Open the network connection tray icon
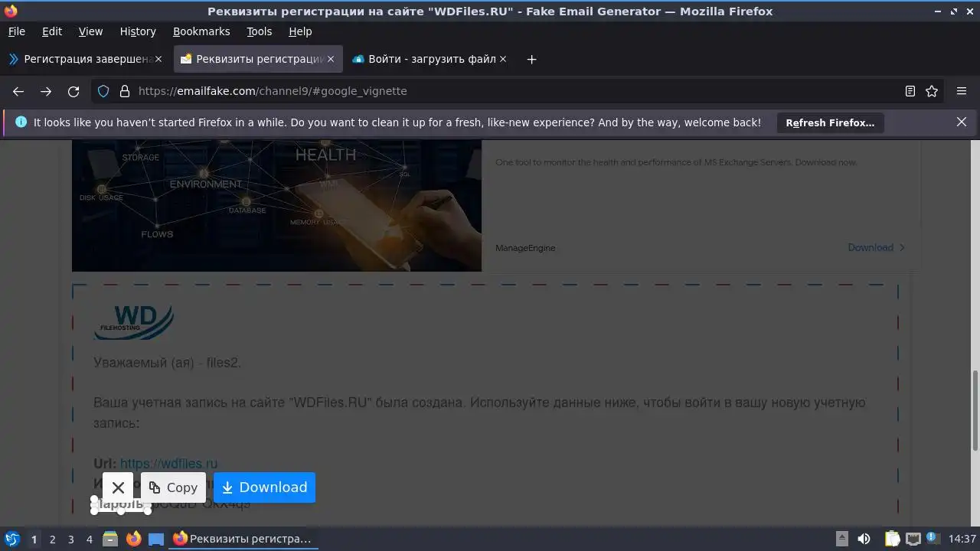This screenshot has height=551, width=980. (x=913, y=539)
